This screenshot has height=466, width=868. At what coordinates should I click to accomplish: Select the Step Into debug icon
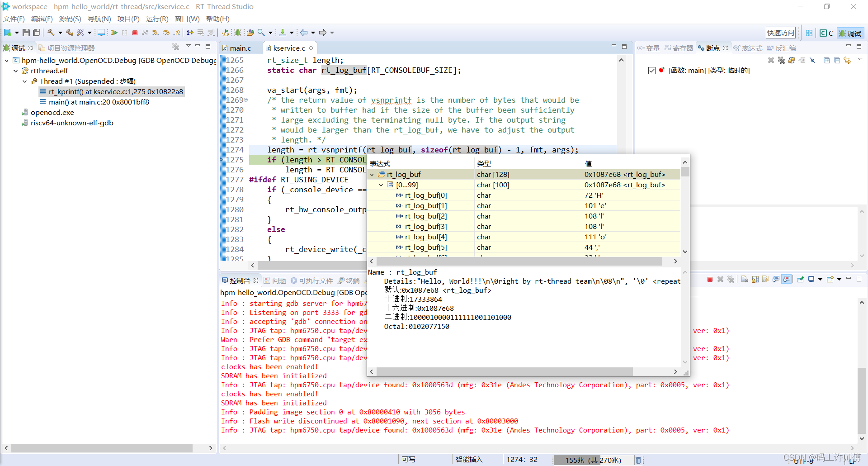point(156,33)
